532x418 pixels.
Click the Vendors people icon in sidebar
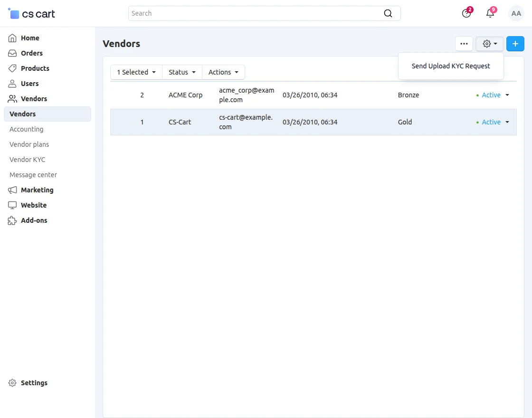point(12,99)
